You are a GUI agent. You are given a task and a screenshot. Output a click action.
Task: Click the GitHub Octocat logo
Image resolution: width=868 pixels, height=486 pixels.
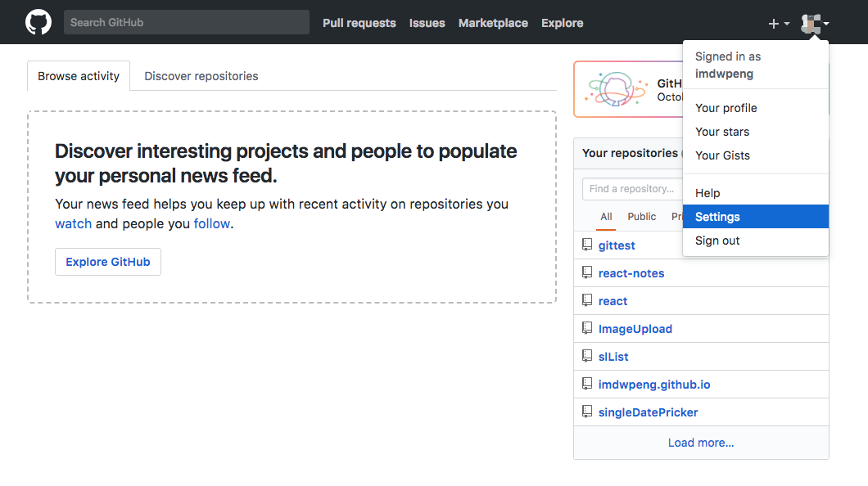point(38,22)
